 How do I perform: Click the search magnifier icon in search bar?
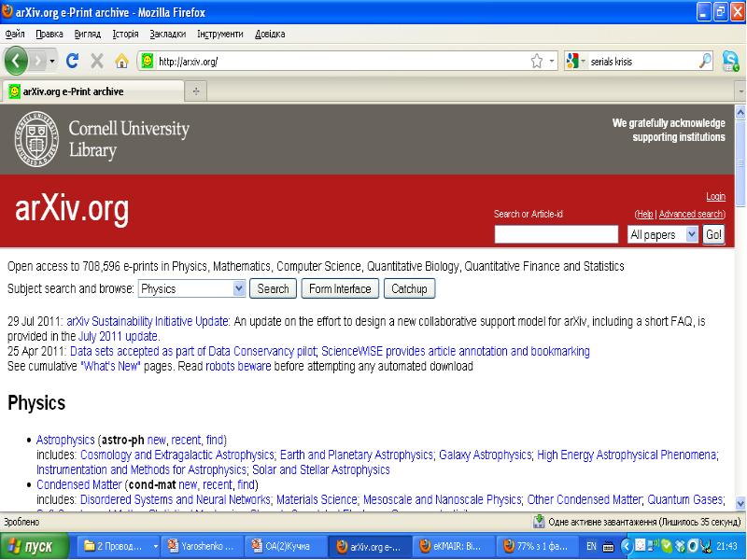point(706,62)
